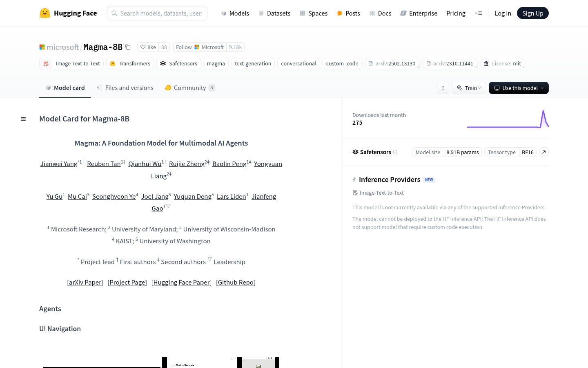Expand the Train dropdown
Image resolution: width=588 pixels, height=368 pixels.
point(469,88)
